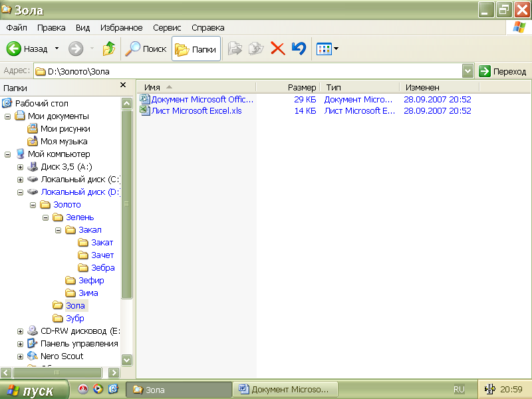Collapse the Золото folder tree node
Image resolution: width=532 pixels, height=399 pixels.
click(x=33, y=205)
